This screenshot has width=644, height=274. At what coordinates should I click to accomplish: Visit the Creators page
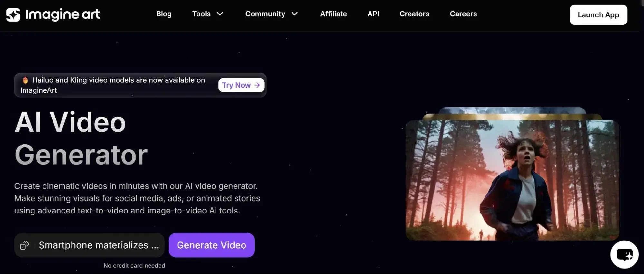(x=414, y=14)
